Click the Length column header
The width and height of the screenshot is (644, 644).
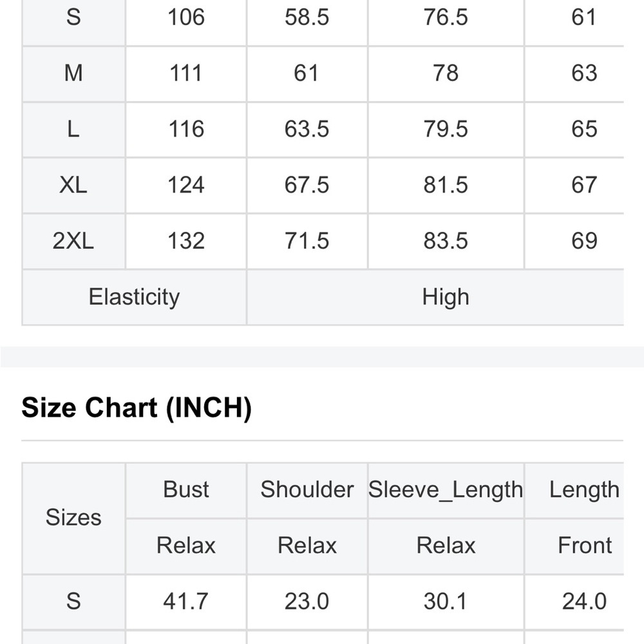click(584, 489)
